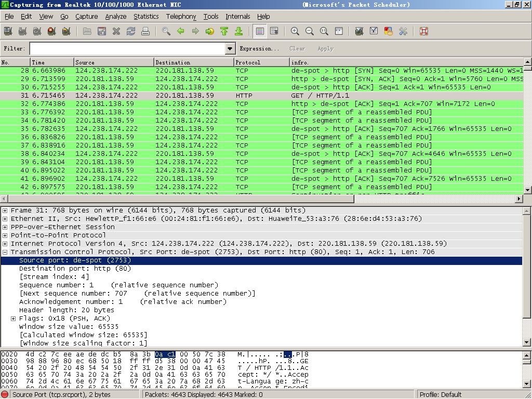The height and width of the screenshot is (399, 532).
Task: Edit capture filters icon
Action: [360, 31]
